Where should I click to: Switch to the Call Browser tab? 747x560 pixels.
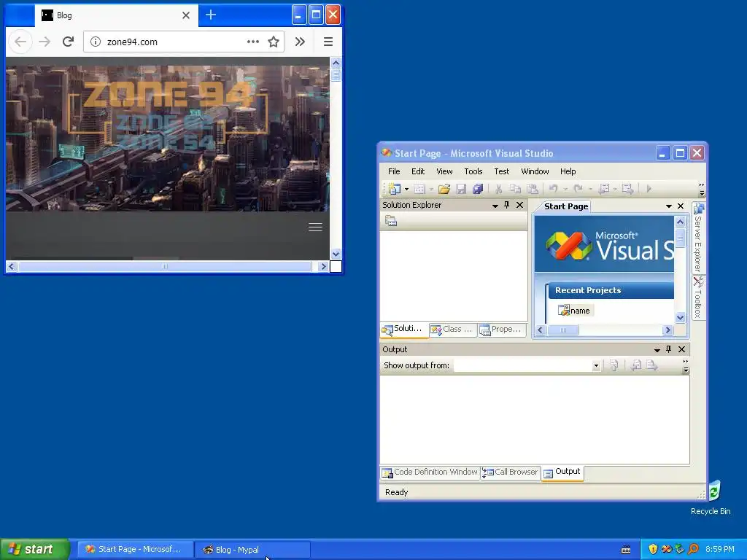(x=510, y=472)
